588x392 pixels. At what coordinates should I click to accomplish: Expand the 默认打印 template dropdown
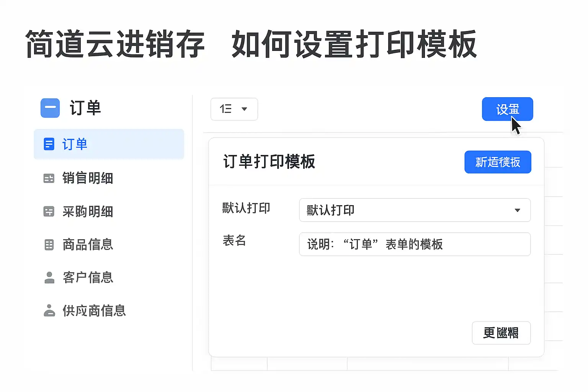point(415,210)
